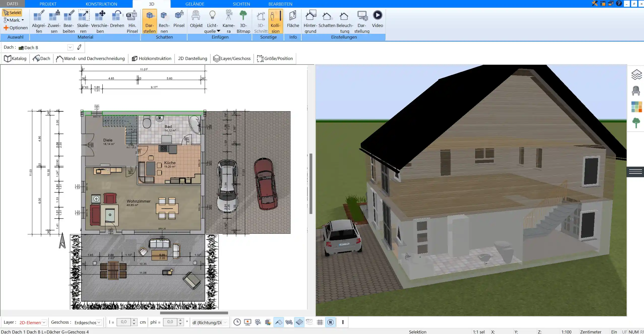This screenshot has width=644, height=334.
Task: Open the Dach B roof dropdown
Action: pos(70,47)
